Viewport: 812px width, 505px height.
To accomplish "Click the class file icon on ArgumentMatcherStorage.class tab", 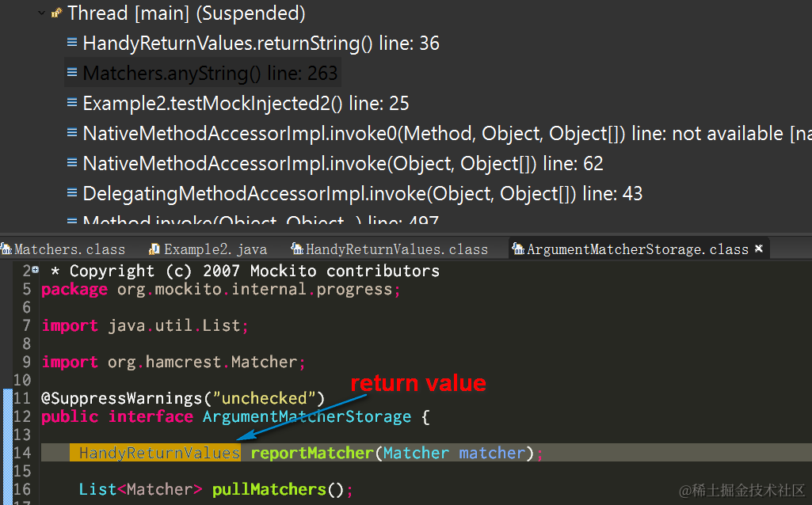I will (520, 249).
